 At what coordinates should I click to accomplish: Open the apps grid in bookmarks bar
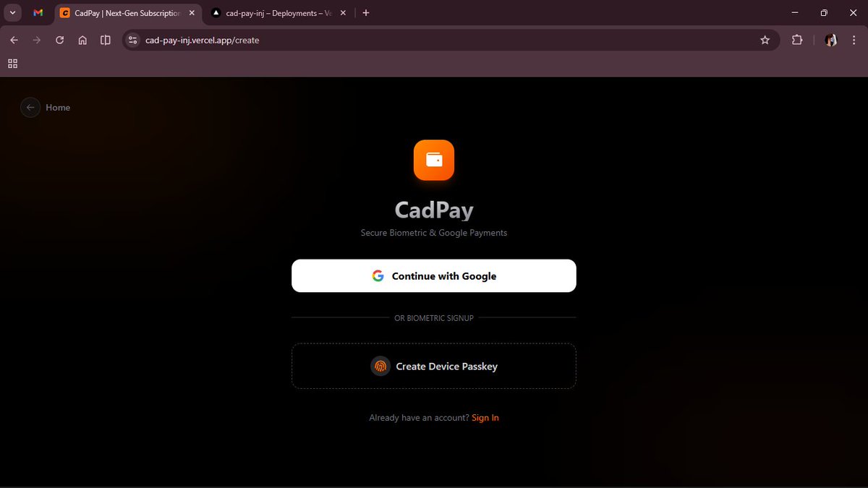(x=12, y=64)
